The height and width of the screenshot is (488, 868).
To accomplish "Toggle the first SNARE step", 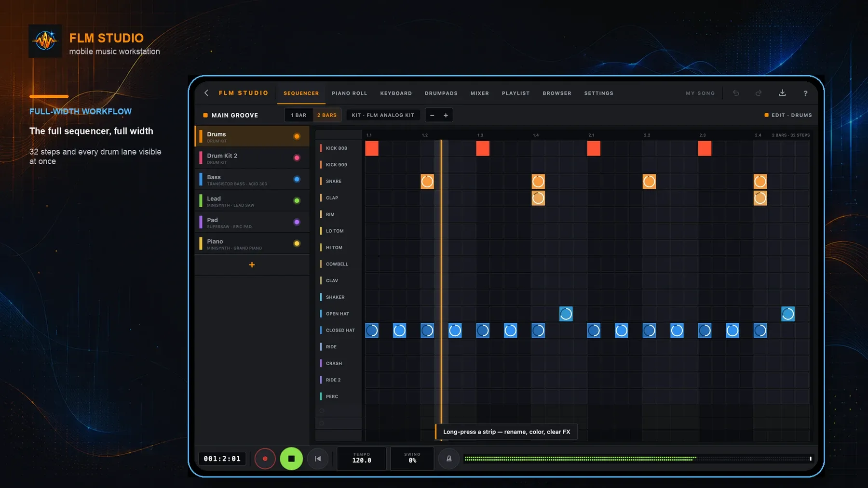I will (427, 182).
